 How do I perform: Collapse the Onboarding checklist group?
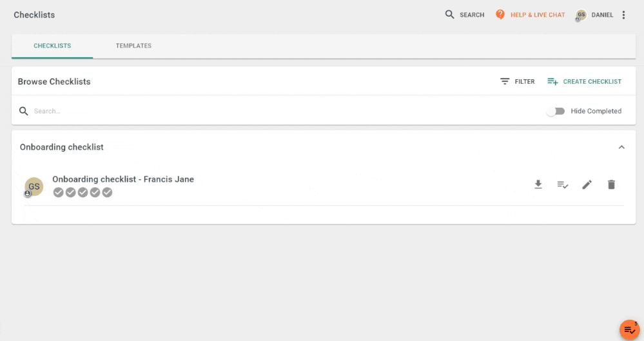621,147
